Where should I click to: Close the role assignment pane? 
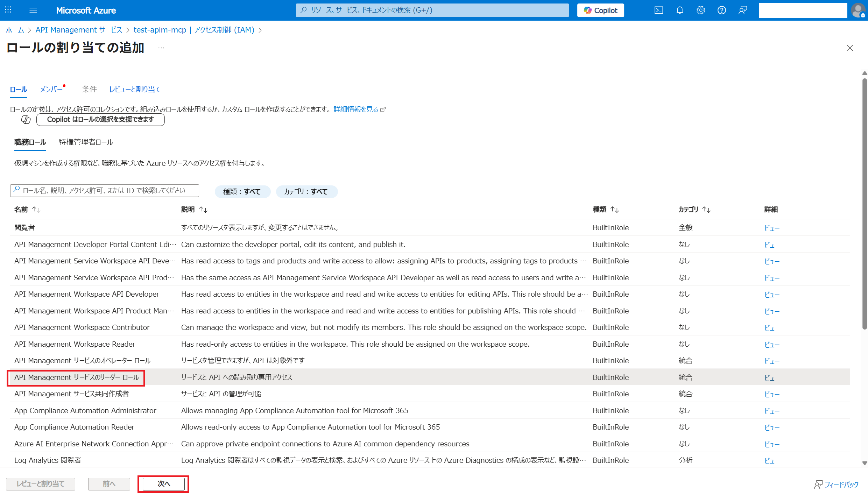click(849, 48)
